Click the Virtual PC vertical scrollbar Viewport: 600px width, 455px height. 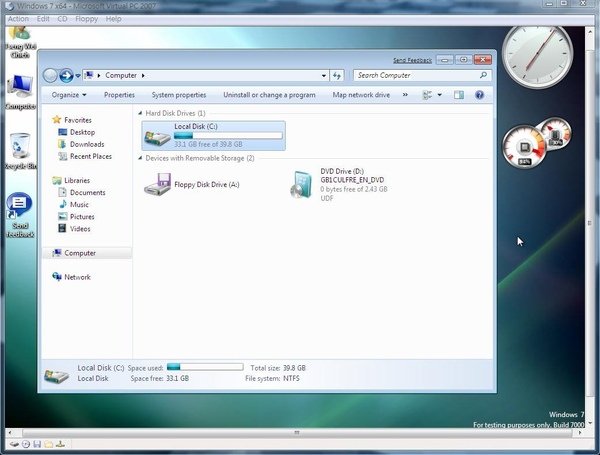tap(590, 223)
